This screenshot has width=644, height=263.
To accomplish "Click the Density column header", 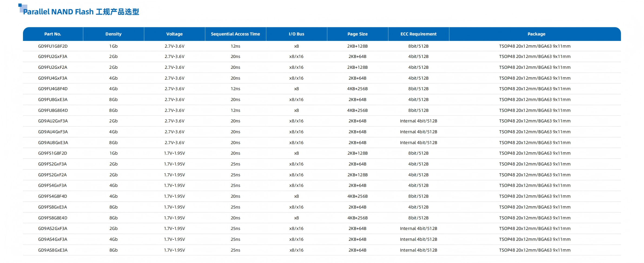I will pos(113,34).
